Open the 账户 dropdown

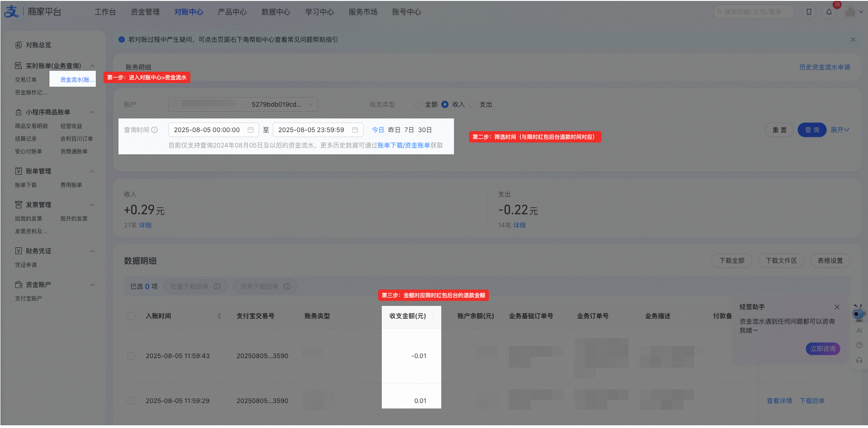[243, 104]
